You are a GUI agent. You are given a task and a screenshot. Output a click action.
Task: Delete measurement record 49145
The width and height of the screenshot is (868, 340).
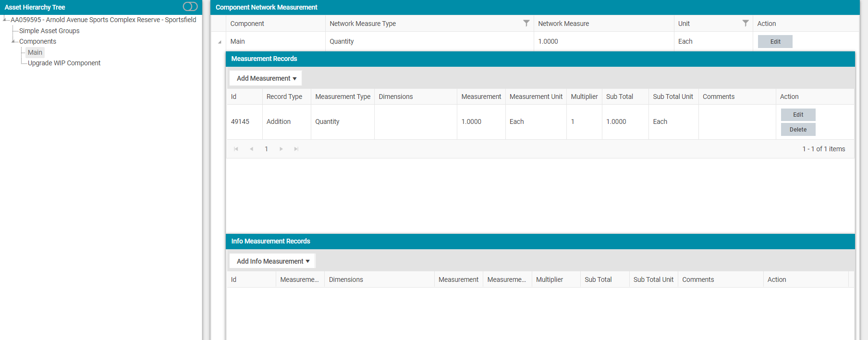click(x=798, y=130)
